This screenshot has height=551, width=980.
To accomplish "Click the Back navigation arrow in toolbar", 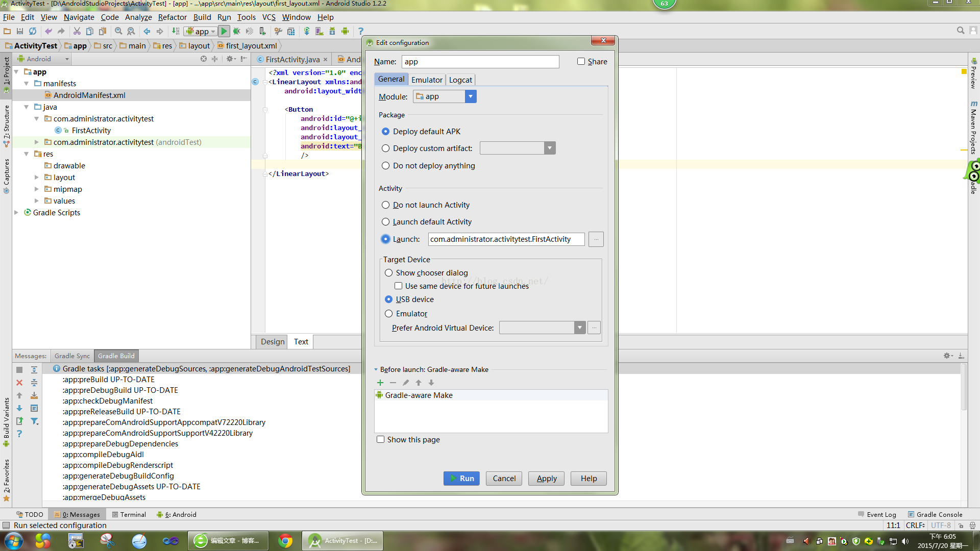I will 147,31.
